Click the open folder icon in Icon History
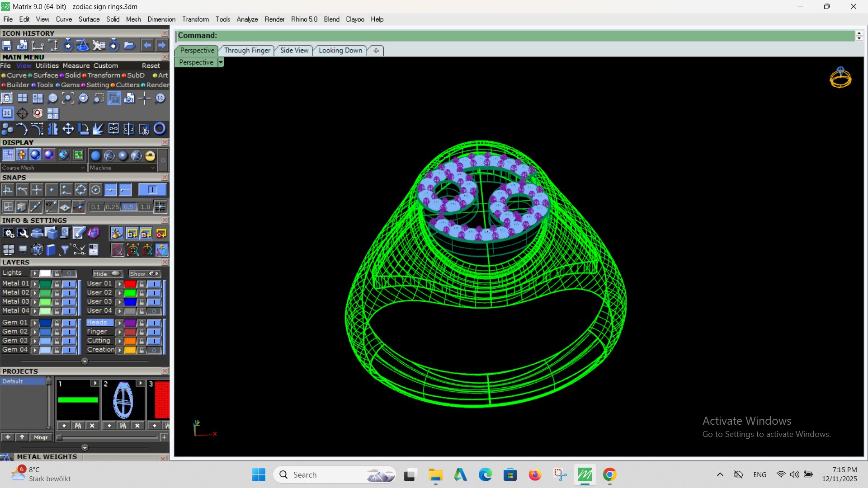868x488 pixels. [129, 45]
